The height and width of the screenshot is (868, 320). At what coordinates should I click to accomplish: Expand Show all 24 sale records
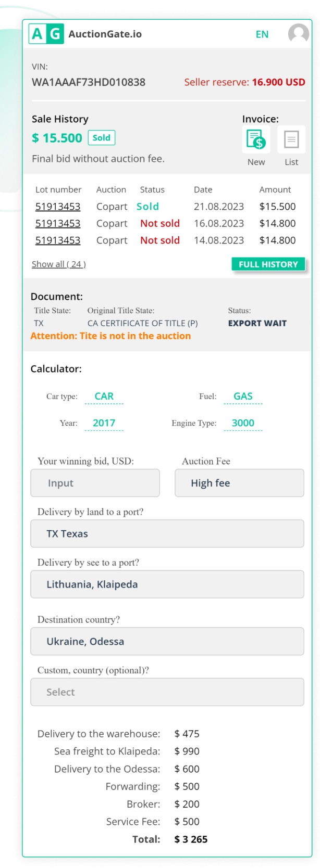click(58, 264)
